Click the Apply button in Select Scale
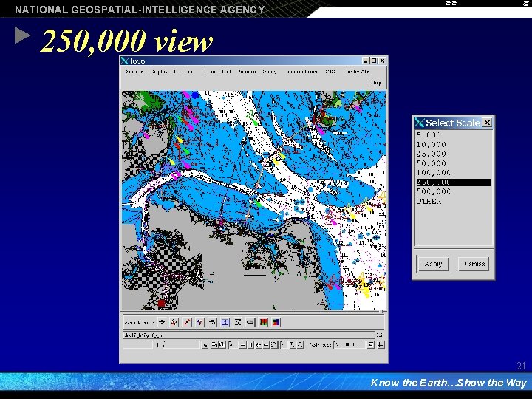Image resolution: width=532 pixels, height=399 pixels. [x=433, y=264]
